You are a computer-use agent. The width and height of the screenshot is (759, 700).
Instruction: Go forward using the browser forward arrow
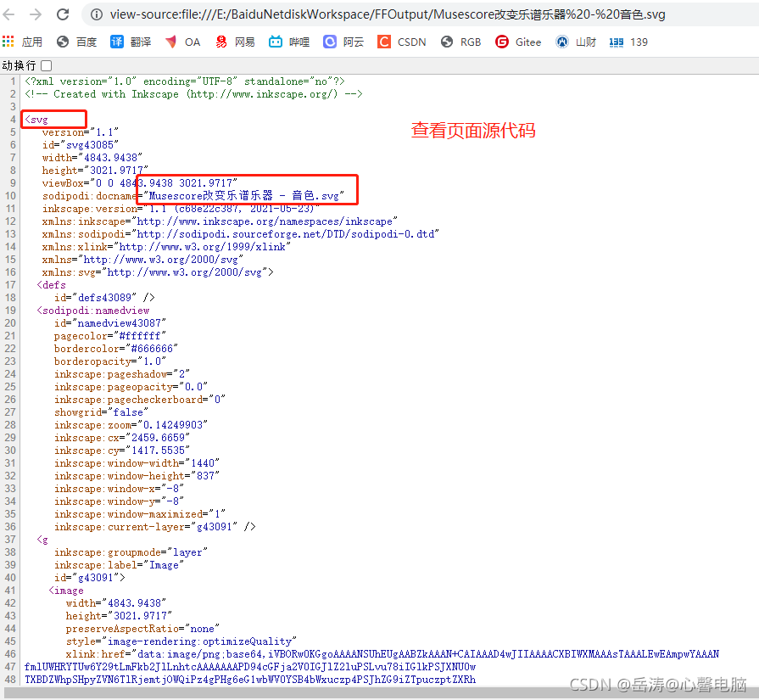pyautogui.click(x=36, y=14)
